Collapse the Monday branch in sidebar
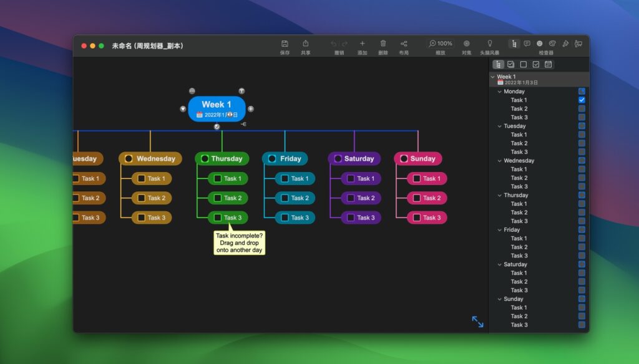The image size is (639, 364). (499, 91)
